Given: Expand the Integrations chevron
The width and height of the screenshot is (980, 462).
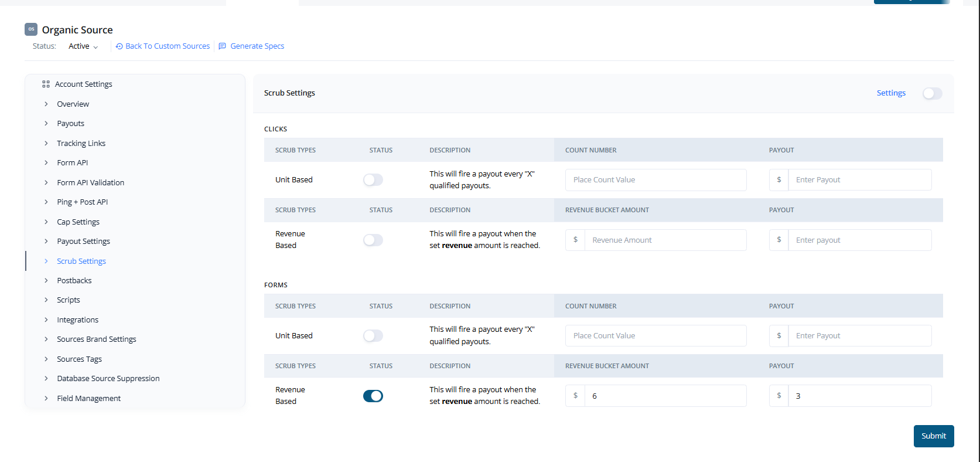Looking at the screenshot, I should [x=46, y=320].
